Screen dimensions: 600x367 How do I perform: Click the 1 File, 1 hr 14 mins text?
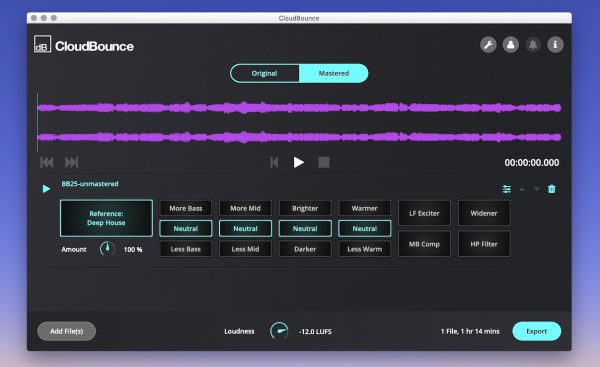(470, 331)
